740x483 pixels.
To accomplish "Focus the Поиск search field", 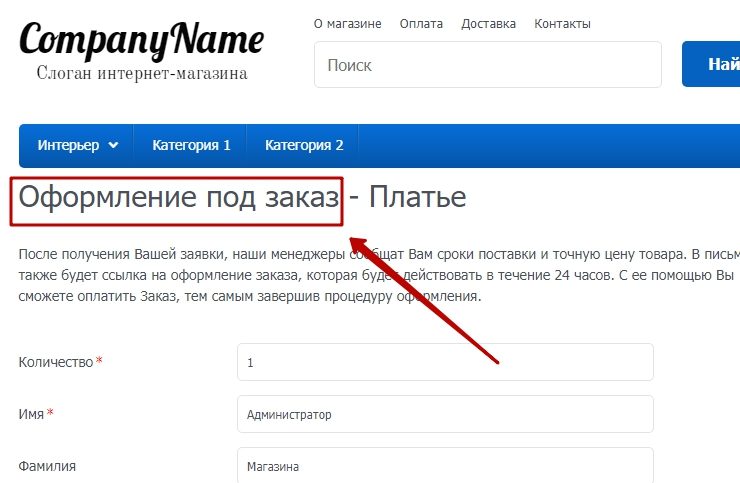I will click(488, 65).
